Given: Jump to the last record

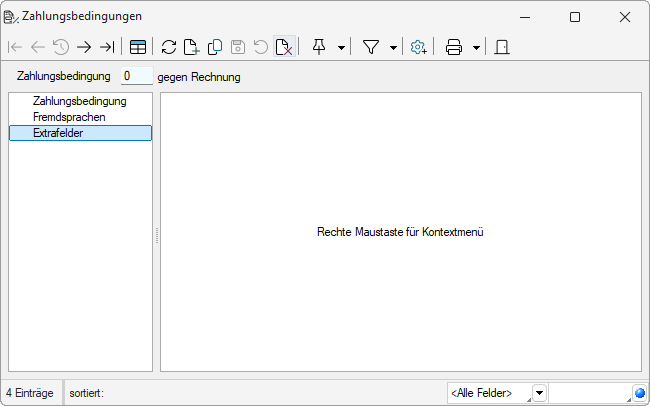Looking at the screenshot, I should point(107,47).
